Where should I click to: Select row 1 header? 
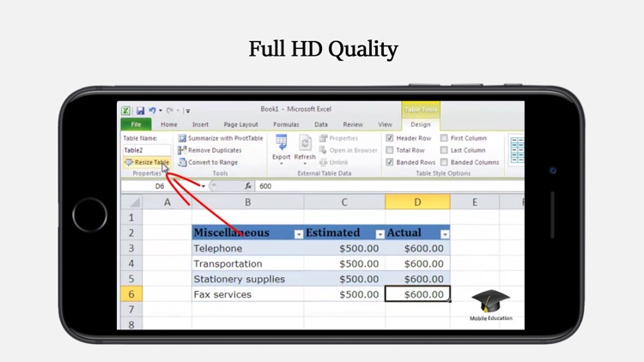pos(131,217)
